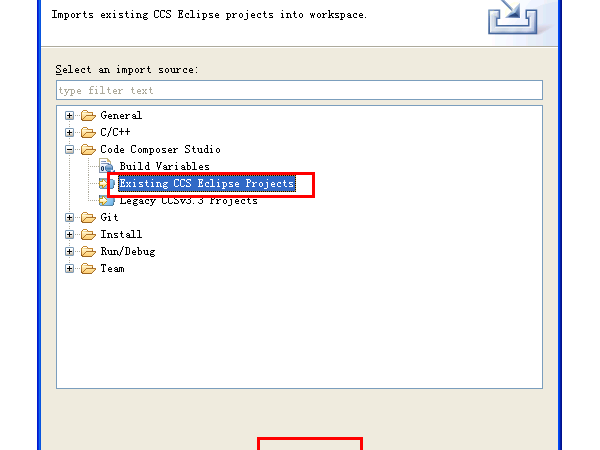Click the Team folder icon
The height and width of the screenshot is (450, 600).
click(x=88, y=268)
